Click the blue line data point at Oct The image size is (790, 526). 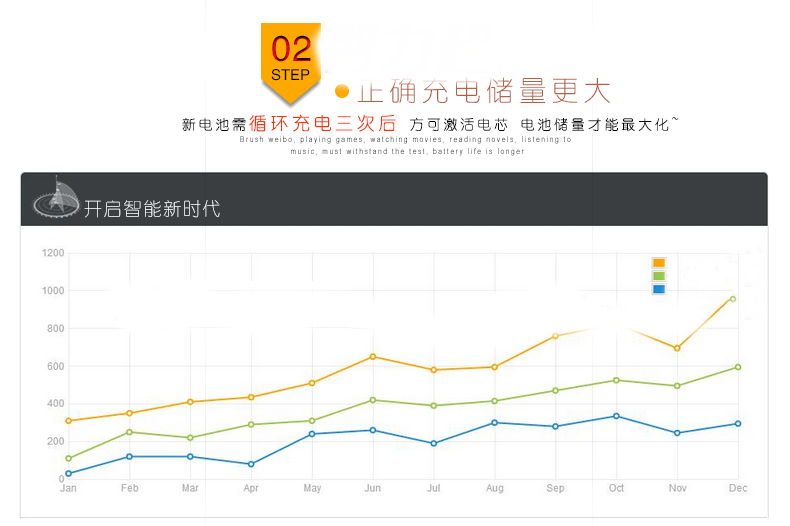point(616,416)
